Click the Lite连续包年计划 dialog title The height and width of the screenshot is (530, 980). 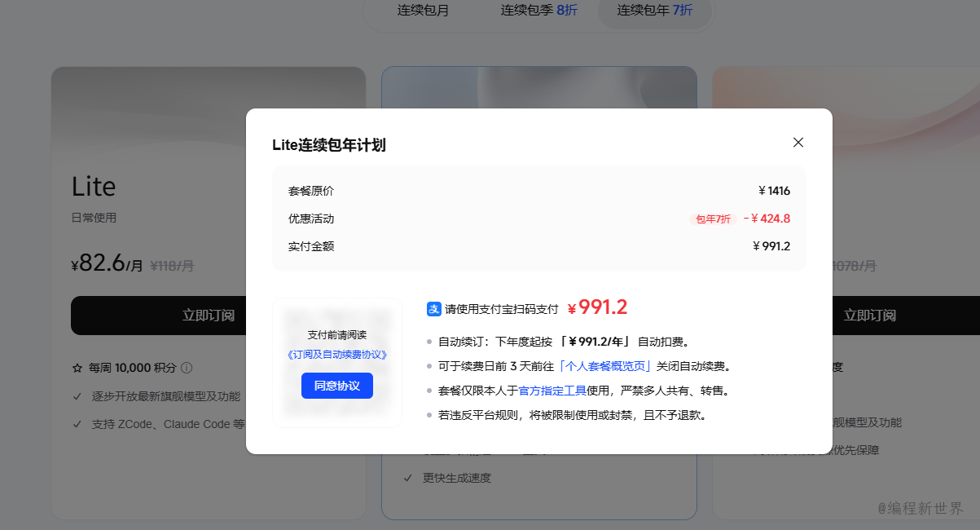(329, 145)
